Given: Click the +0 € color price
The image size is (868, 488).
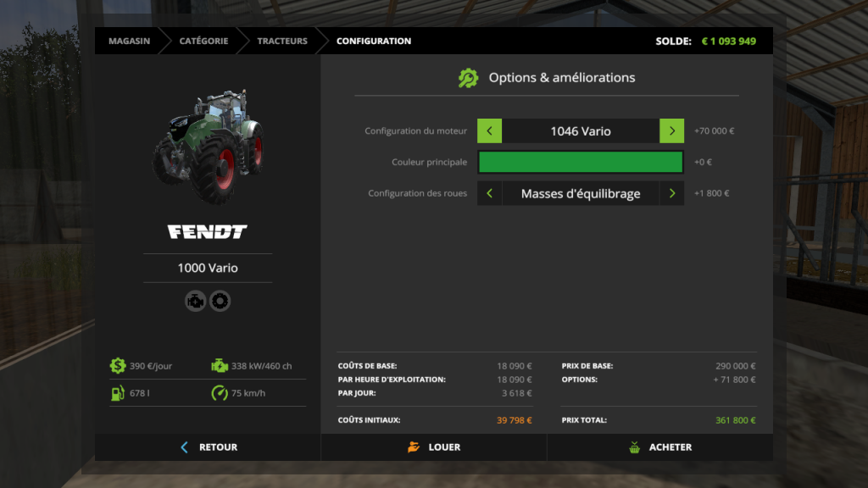Looking at the screenshot, I should 703,162.
